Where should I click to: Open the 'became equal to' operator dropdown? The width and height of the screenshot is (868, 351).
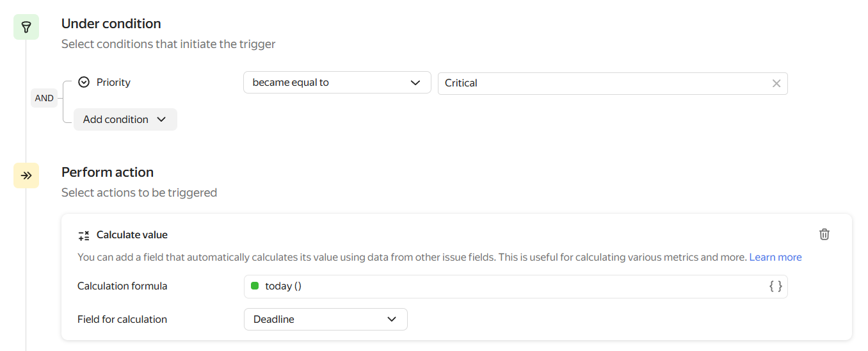click(x=337, y=83)
